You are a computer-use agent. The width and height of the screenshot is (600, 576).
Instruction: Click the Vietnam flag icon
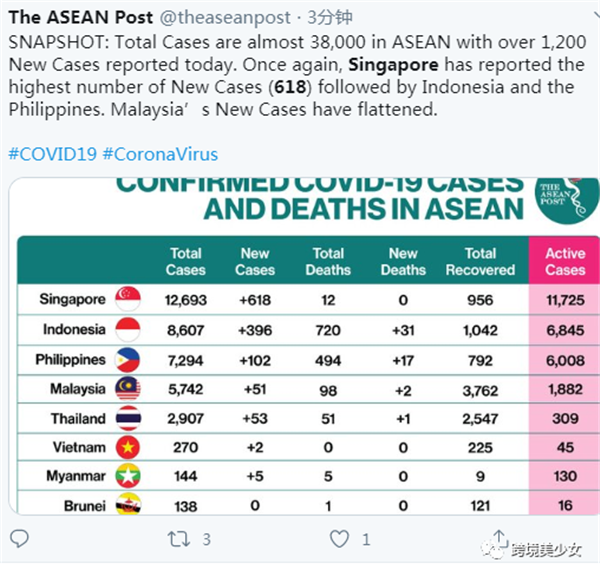(x=128, y=447)
